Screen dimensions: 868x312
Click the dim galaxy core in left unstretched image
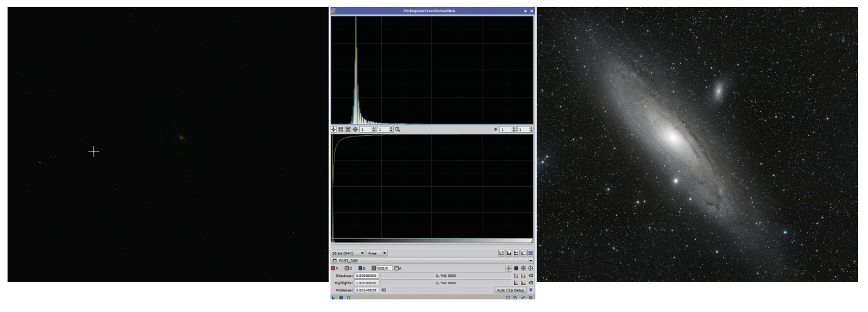181,137
